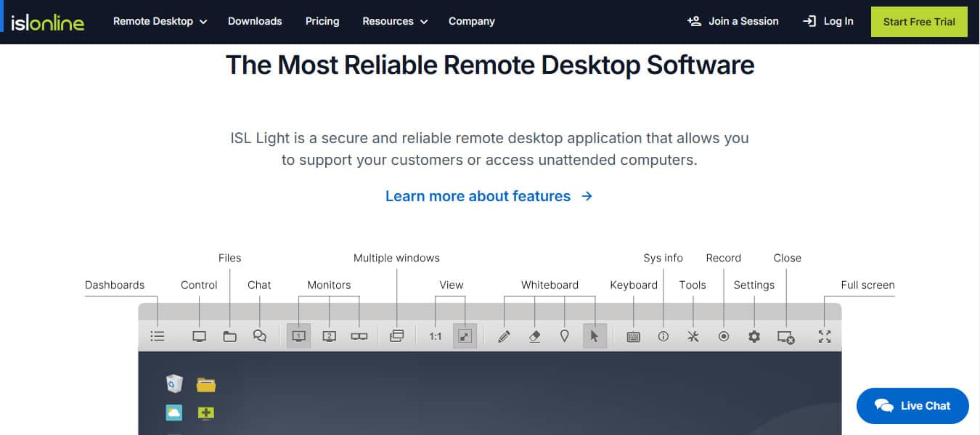Click the Files label text
The image size is (980, 435).
click(x=229, y=258)
